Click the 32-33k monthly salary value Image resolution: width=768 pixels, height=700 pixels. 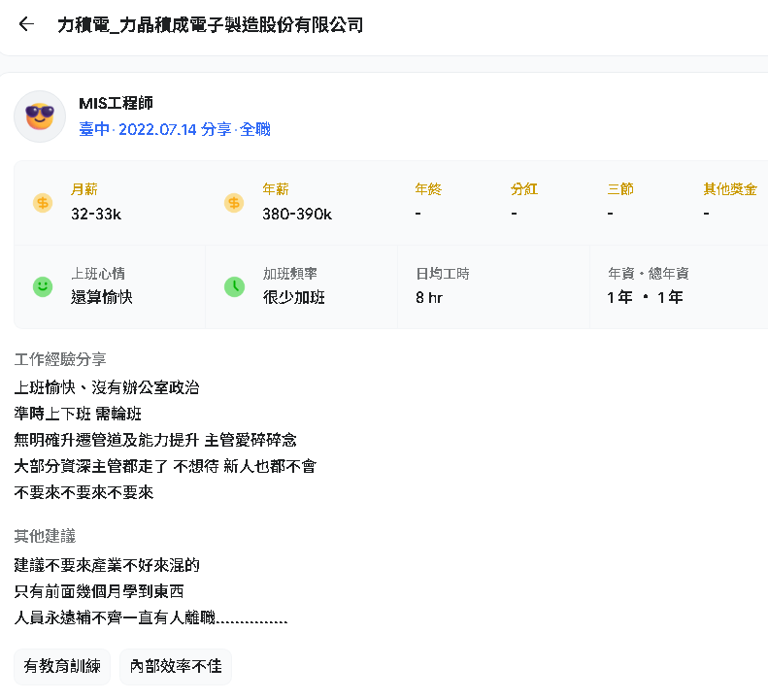point(96,214)
